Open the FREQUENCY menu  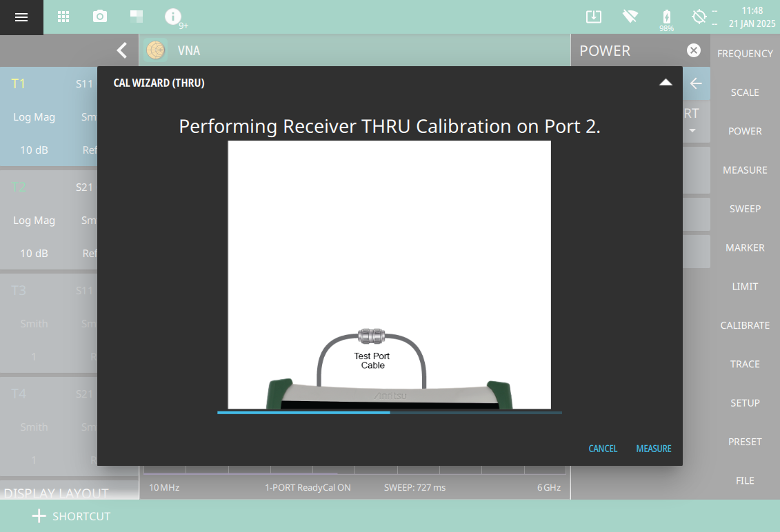pos(745,54)
